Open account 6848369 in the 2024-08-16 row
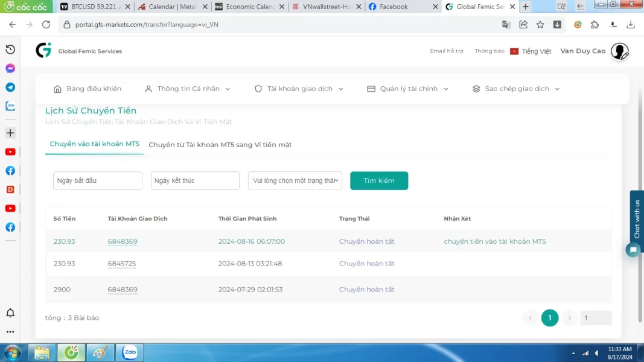 pos(123,241)
